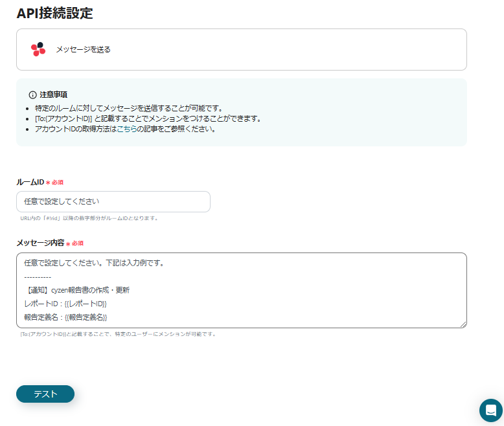Click the API接続設定 heading
This screenshot has width=504, height=426.
coord(54,13)
